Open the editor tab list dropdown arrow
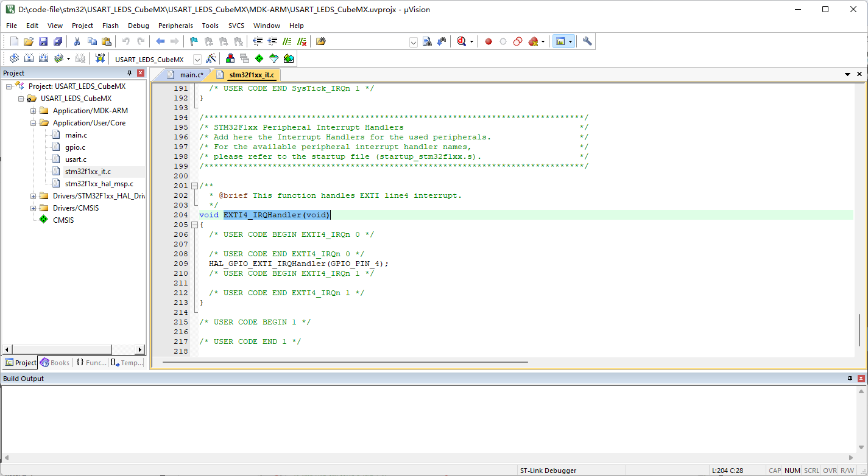Screen dimensions: 868x476 point(847,74)
